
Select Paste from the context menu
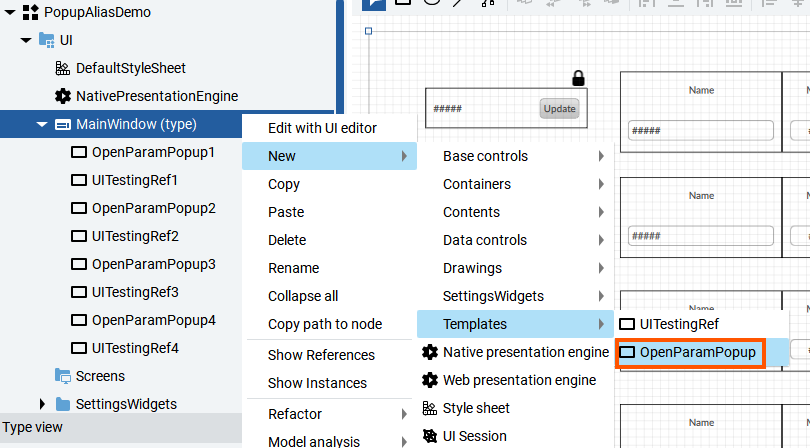pos(329,212)
